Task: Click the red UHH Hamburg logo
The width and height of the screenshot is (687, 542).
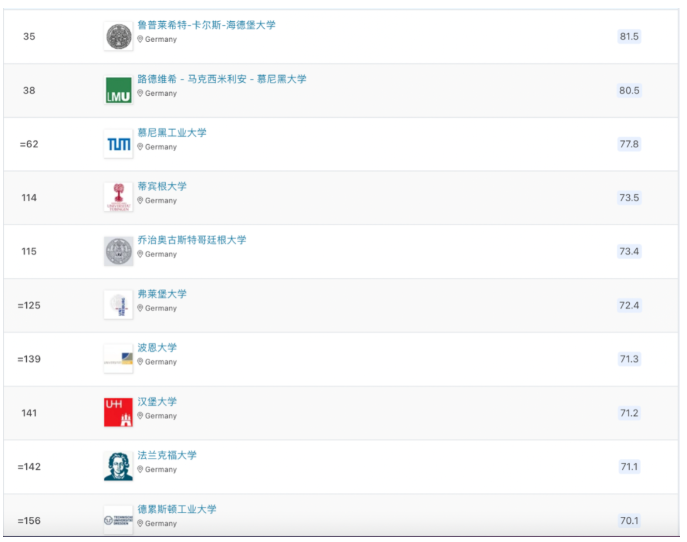Action: pyautogui.click(x=118, y=412)
